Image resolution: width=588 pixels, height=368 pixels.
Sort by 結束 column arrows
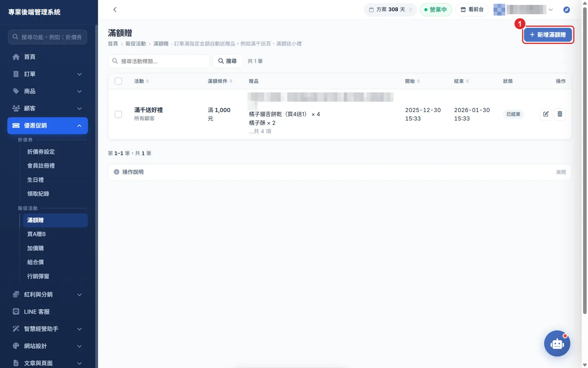pos(468,81)
